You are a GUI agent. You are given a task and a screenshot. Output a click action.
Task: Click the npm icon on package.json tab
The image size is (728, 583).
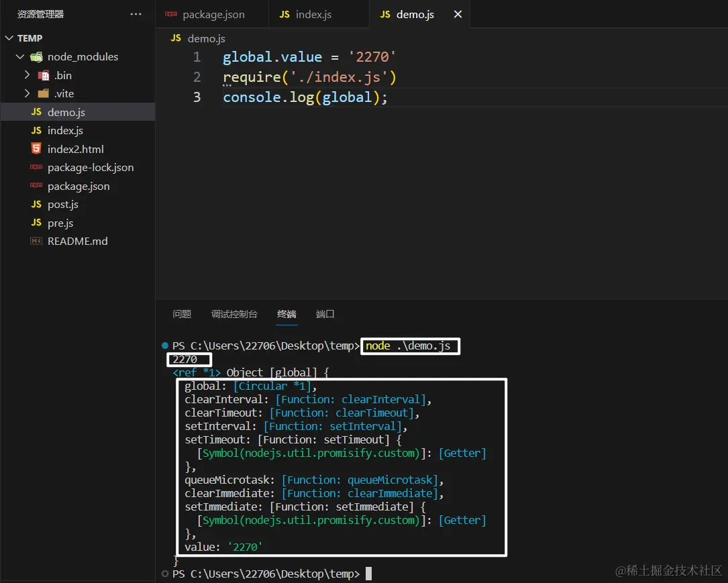(171, 14)
